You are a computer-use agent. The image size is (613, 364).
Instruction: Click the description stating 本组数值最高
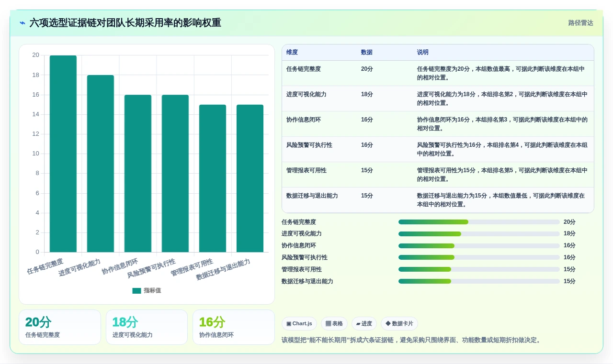click(502, 73)
